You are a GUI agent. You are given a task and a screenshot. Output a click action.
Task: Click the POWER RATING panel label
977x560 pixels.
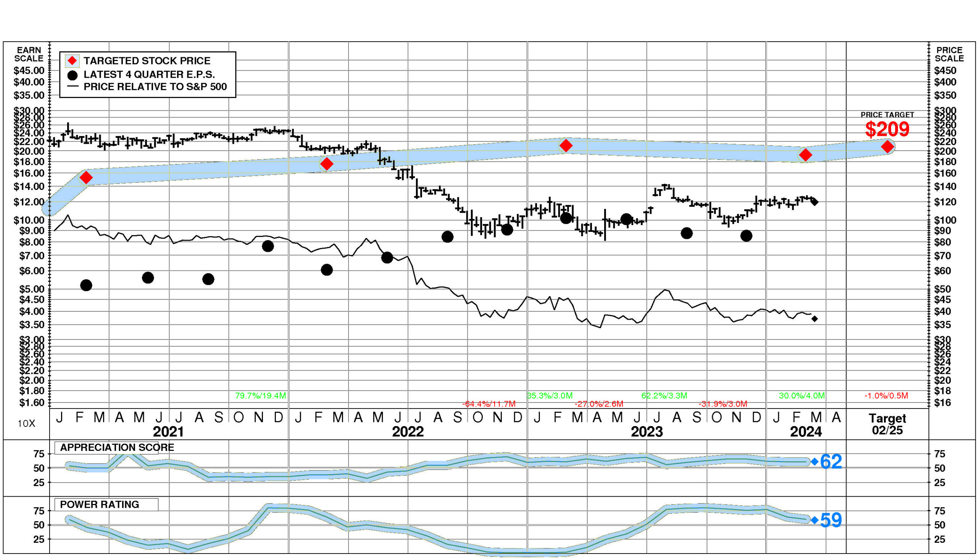point(99,504)
